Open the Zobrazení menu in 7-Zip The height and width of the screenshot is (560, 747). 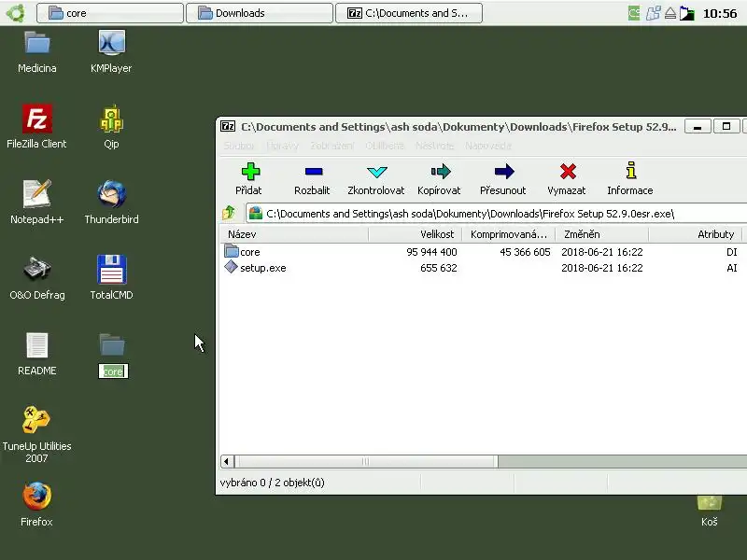click(331, 146)
